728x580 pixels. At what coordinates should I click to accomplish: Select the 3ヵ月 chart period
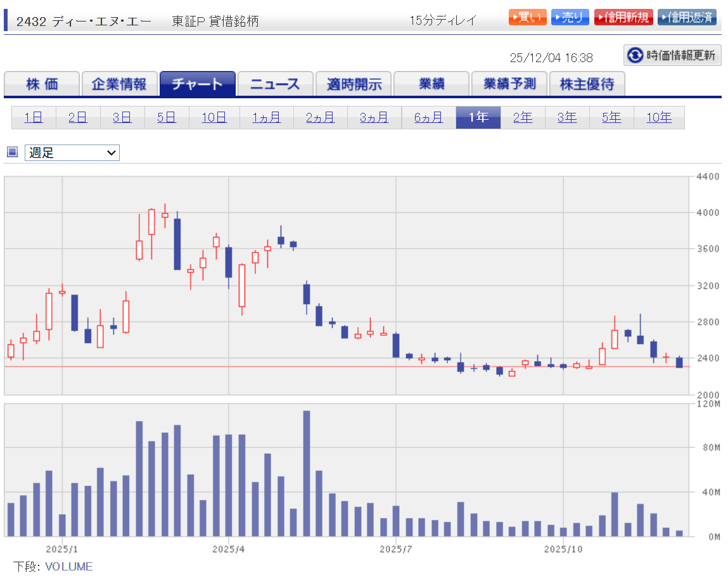[x=374, y=117]
